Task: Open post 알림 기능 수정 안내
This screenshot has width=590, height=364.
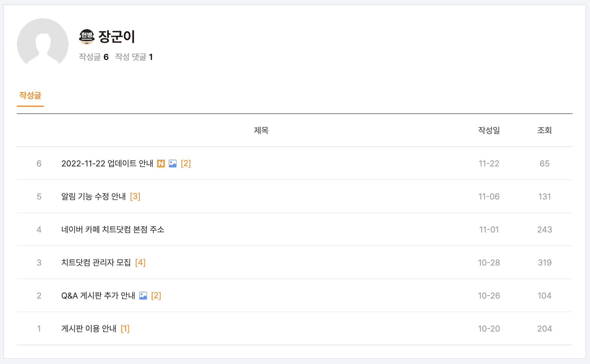Action: pos(93,197)
